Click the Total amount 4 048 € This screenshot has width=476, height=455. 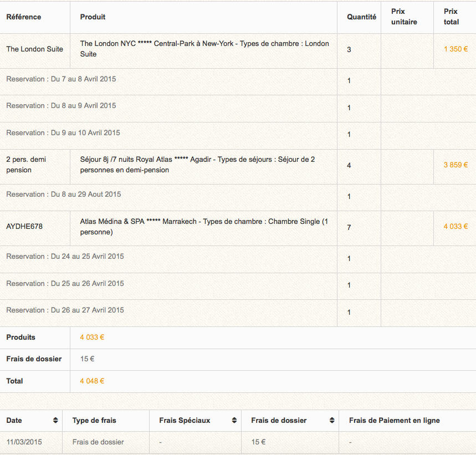coord(92,381)
